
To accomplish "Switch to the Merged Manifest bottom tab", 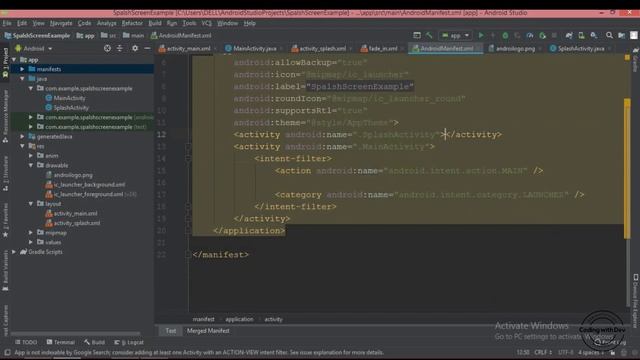I will [208, 331].
